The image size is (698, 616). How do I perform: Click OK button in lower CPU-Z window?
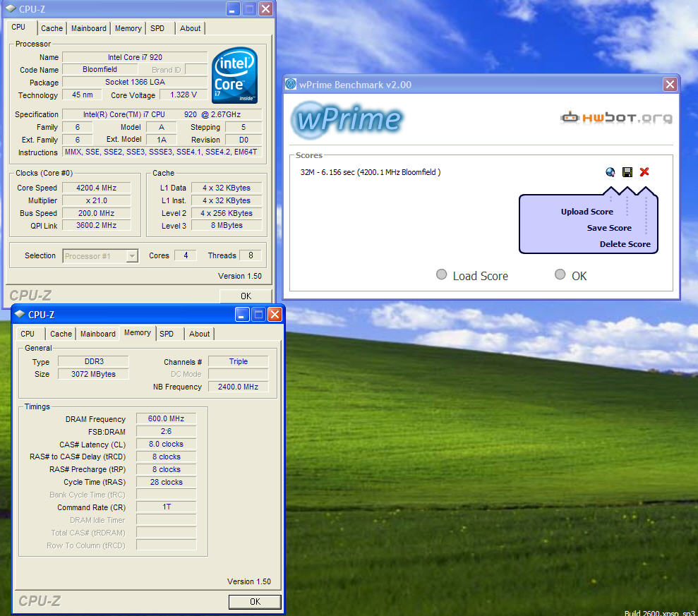click(x=255, y=602)
